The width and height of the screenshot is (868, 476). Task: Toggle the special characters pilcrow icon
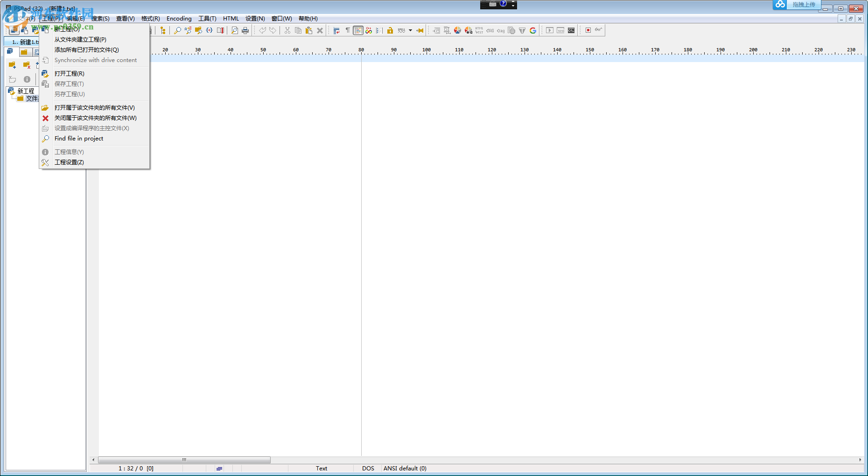[348, 30]
